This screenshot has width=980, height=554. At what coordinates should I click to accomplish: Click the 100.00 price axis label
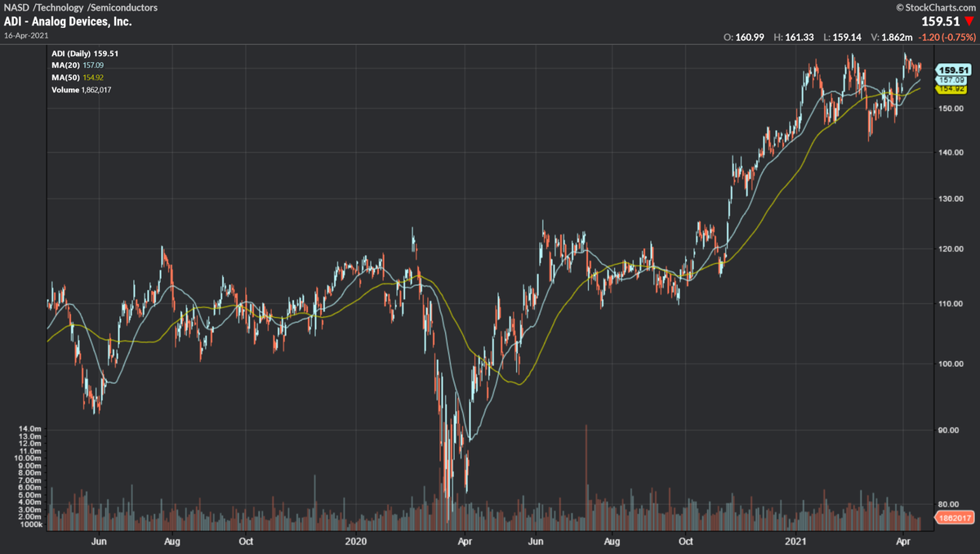pos(951,364)
